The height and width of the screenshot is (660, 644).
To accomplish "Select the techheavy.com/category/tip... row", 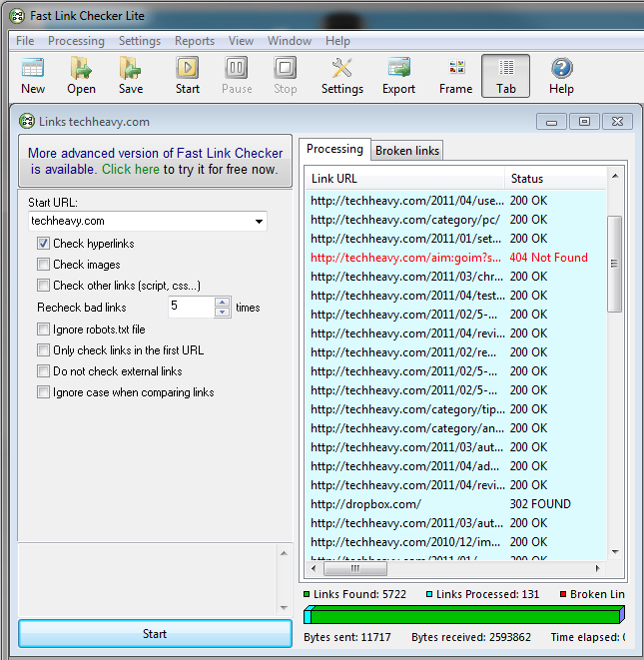I will tap(456, 409).
